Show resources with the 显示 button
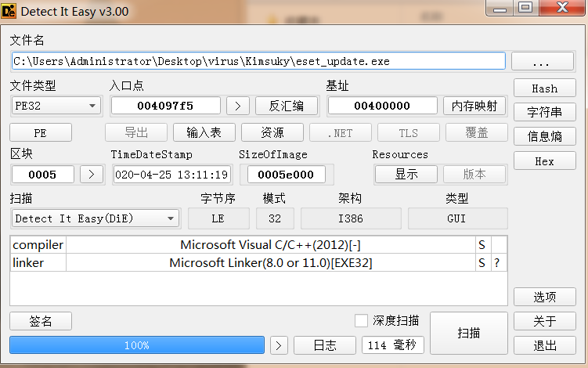The height and width of the screenshot is (368, 588). point(406,175)
